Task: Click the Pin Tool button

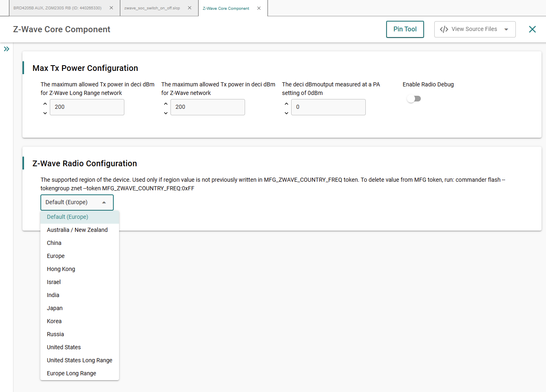Action: [405, 29]
